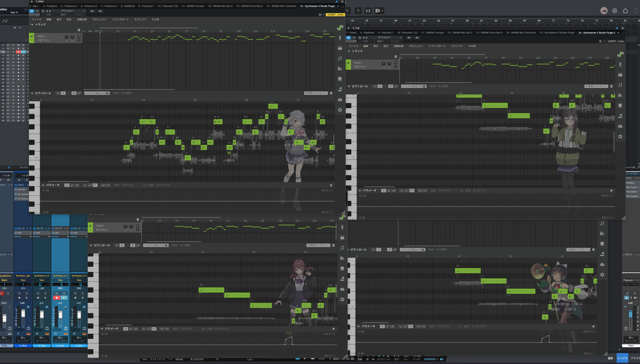Mute the V_Main mixer channel
The width and height of the screenshot is (640, 364).
tap(19, 293)
